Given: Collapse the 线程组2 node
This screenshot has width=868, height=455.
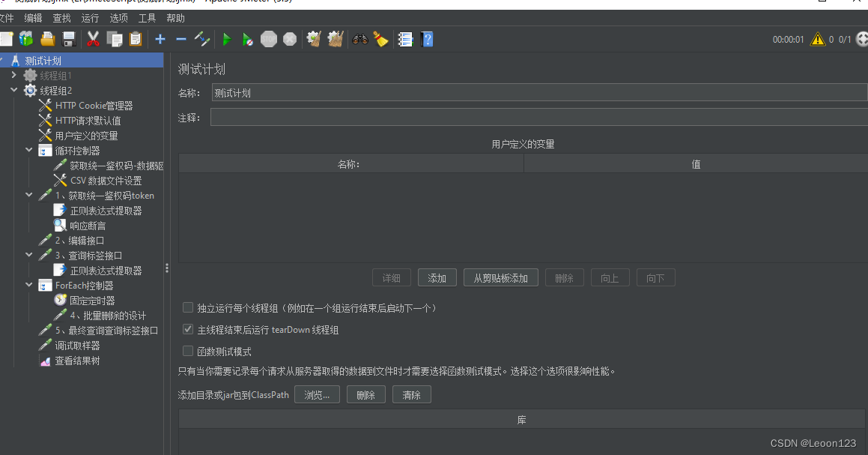Looking at the screenshot, I should [x=13, y=89].
